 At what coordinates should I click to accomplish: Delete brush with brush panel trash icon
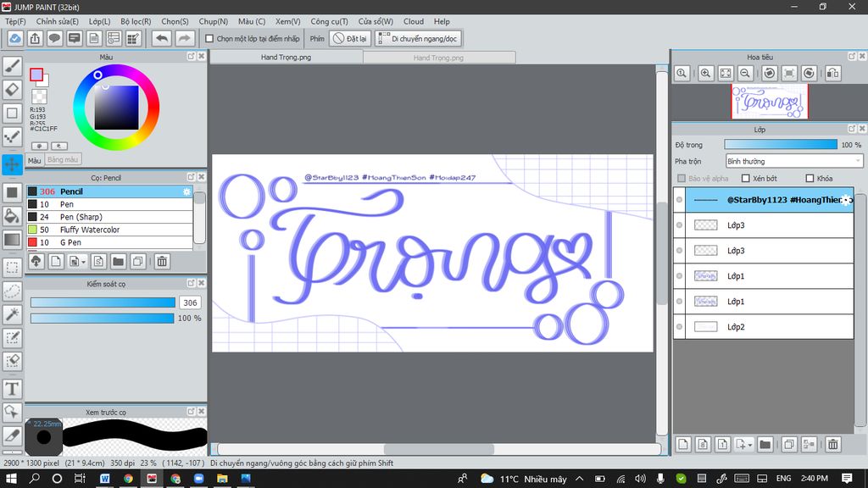click(x=162, y=261)
